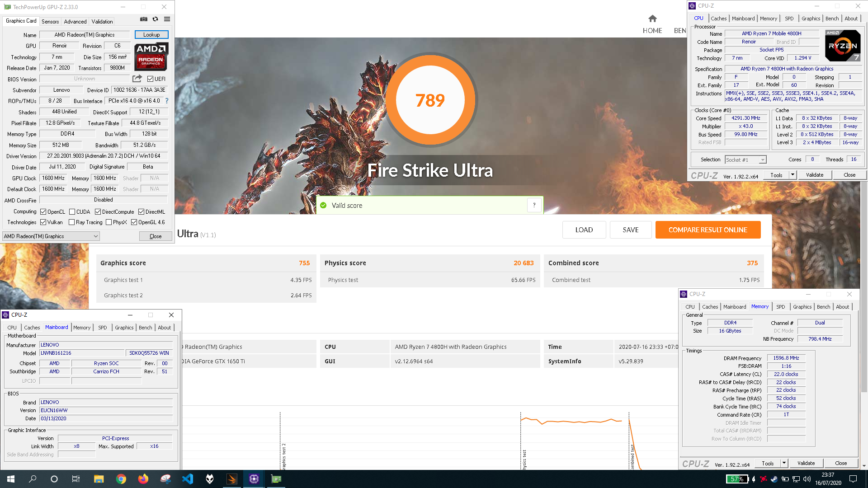
Task: Open the fox-head app on the taskbar
Action: pyautogui.click(x=210, y=479)
